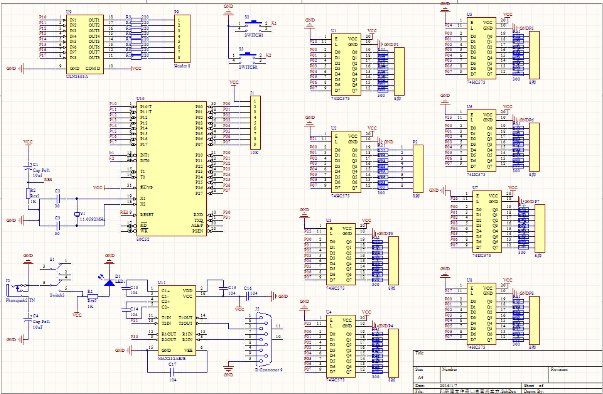Click the crystal oscillator Y1 symbol
Screen dimensions: 603x394
click(x=77, y=214)
